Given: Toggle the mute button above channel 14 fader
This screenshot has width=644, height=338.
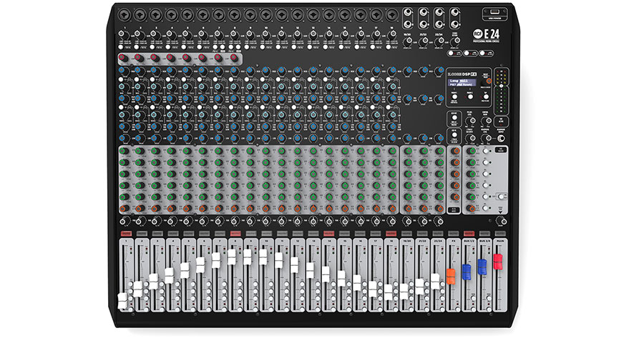Looking at the screenshot, I should (328, 233).
